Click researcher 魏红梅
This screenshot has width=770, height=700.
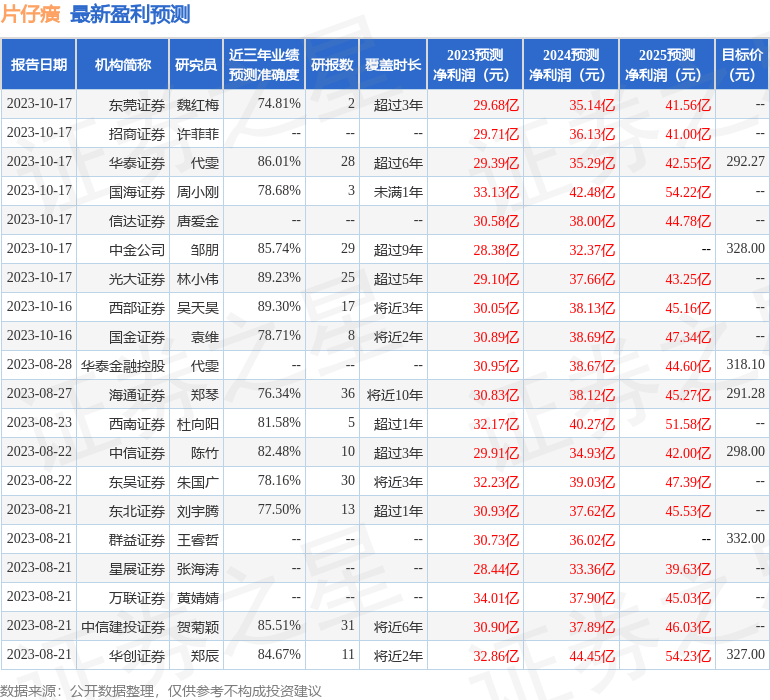[197, 105]
